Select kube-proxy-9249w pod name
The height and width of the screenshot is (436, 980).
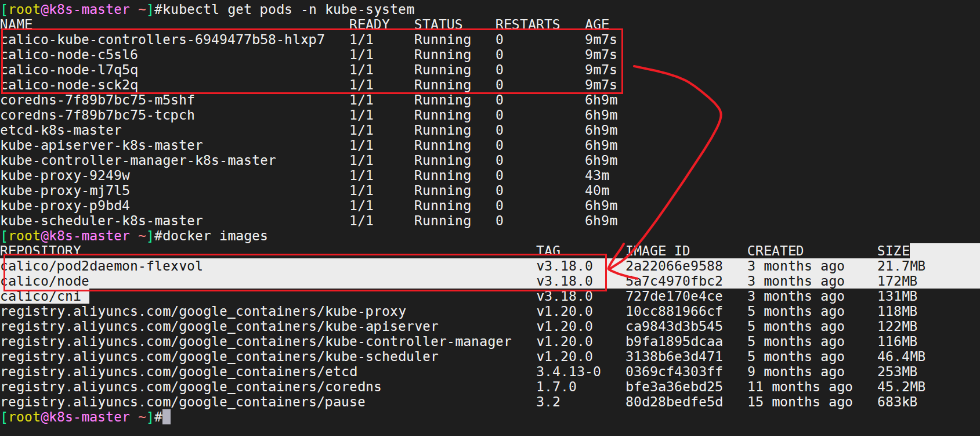click(x=65, y=175)
